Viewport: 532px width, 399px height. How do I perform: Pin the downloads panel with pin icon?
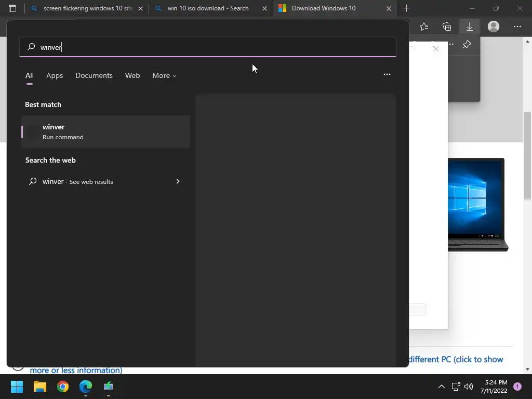pos(467,44)
